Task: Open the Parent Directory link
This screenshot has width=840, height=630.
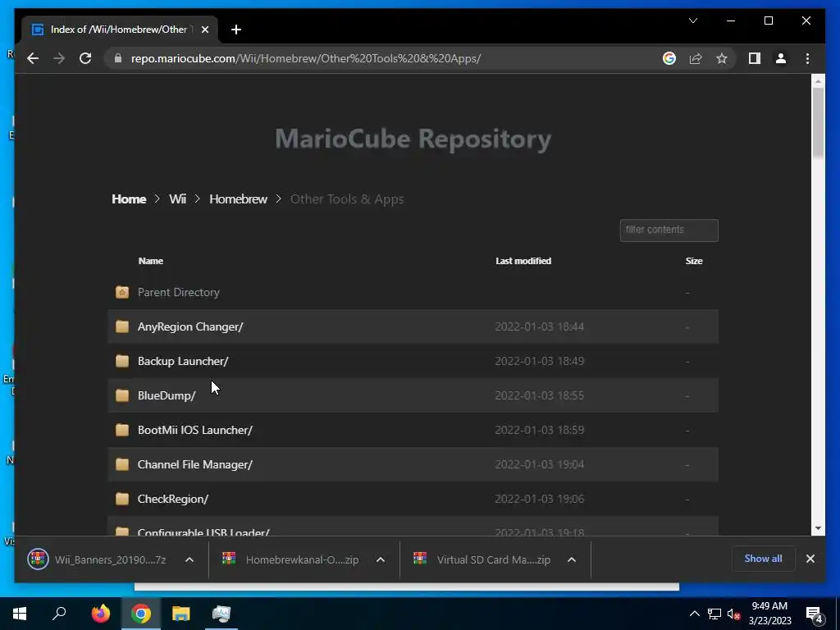Action: [178, 292]
